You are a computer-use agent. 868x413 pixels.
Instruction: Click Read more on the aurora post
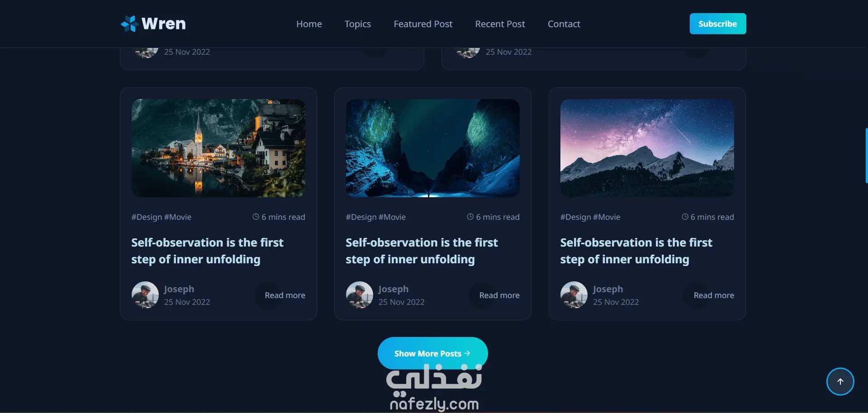pyautogui.click(x=499, y=295)
